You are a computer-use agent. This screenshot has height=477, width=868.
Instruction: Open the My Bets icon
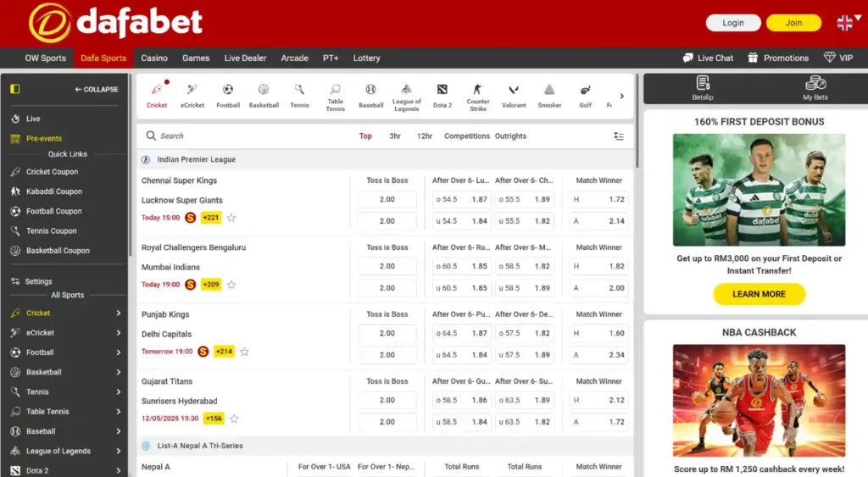click(x=815, y=83)
